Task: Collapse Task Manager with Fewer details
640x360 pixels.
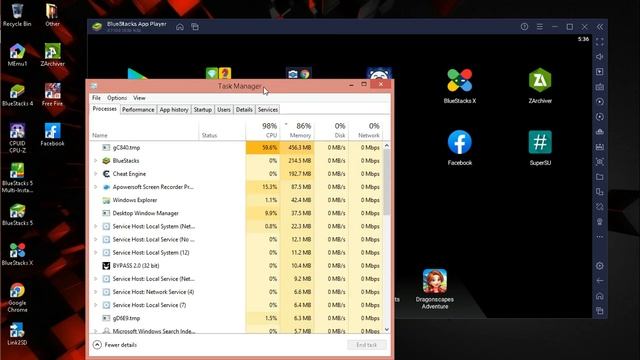Action: [115, 345]
